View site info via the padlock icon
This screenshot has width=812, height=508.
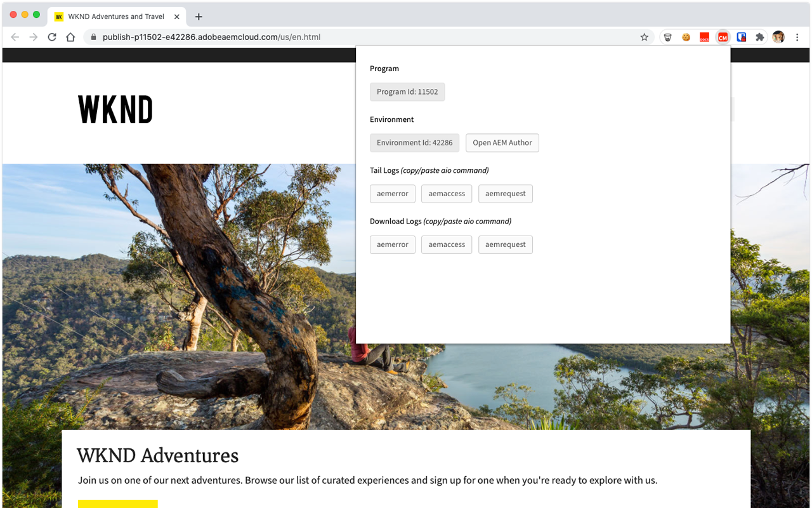click(94, 37)
